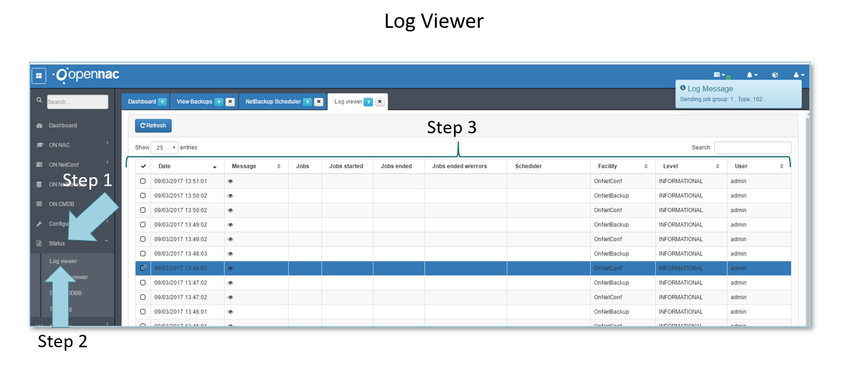Open Log viewer in the sidebar
868x365 pixels.
pos(63,261)
